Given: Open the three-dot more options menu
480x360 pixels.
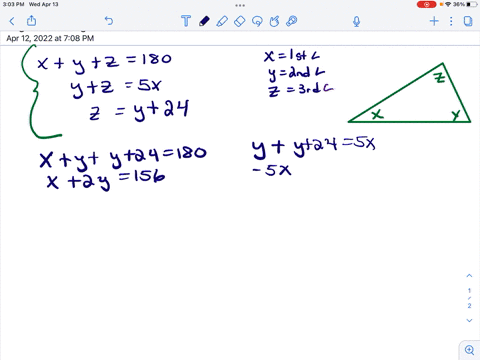Looking at the screenshot, I should coord(451,21).
